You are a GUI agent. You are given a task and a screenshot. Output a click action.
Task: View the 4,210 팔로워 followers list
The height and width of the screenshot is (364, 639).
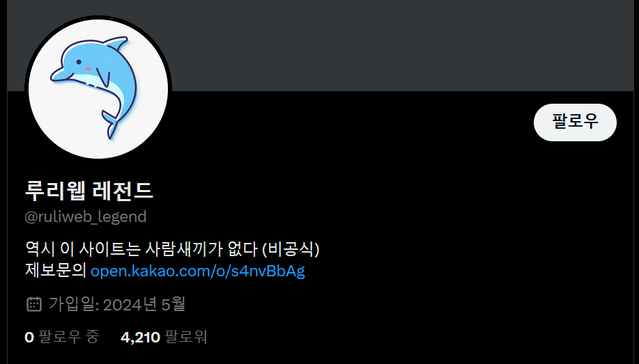(164, 337)
